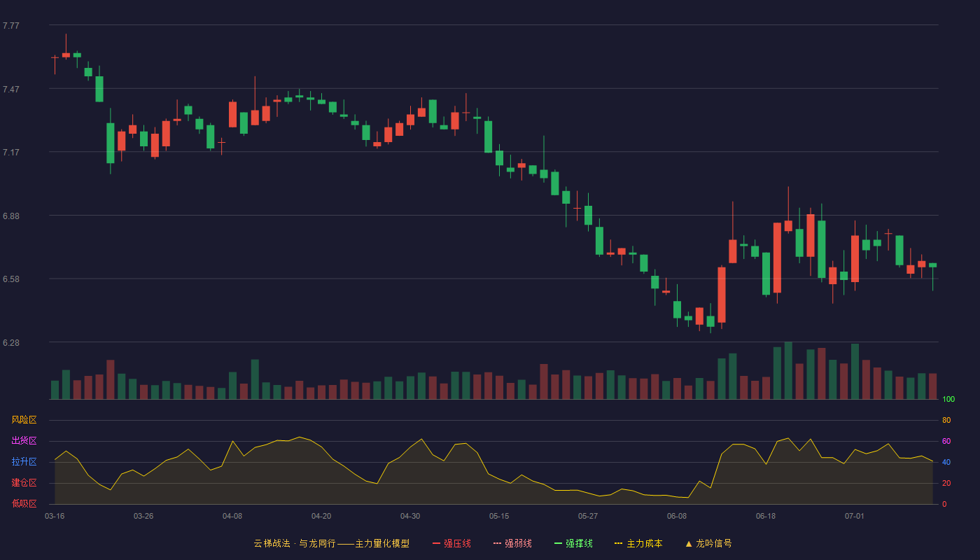Click the 出货区 zone label
Image resolution: width=980 pixels, height=560 pixels.
point(24,441)
